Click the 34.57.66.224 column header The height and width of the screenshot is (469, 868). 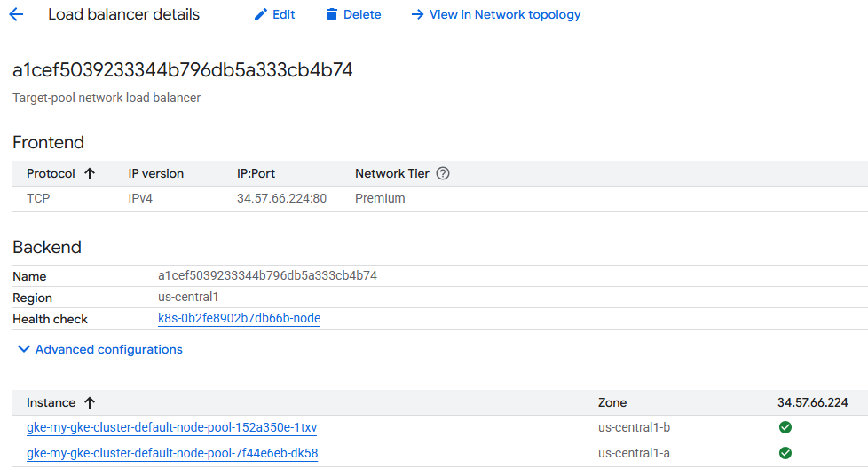[x=812, y=402]
